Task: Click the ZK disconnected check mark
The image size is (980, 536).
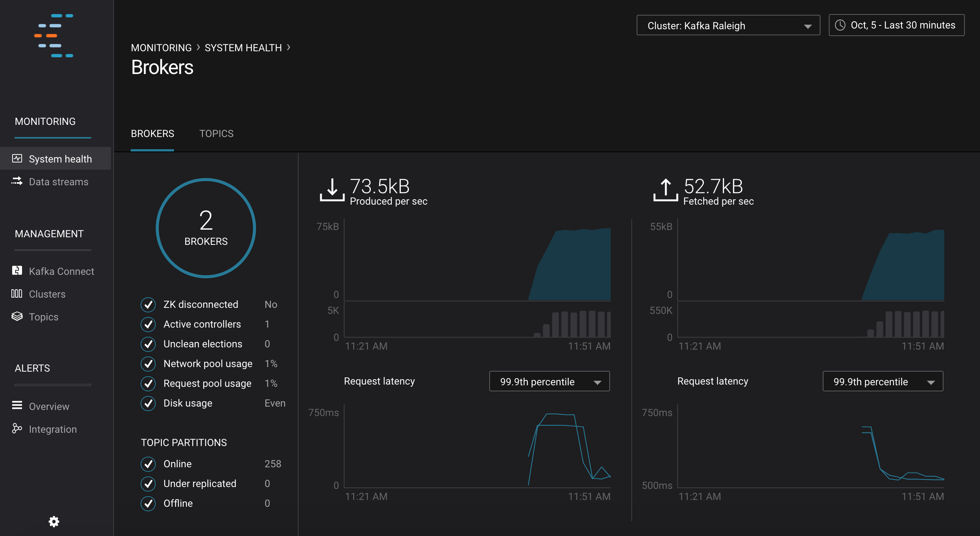Action: [x=148, y=304]
